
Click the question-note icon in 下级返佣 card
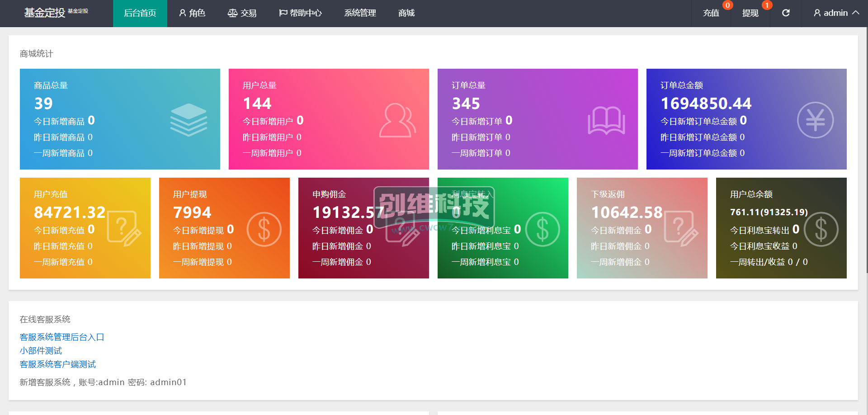pos(681,228)
